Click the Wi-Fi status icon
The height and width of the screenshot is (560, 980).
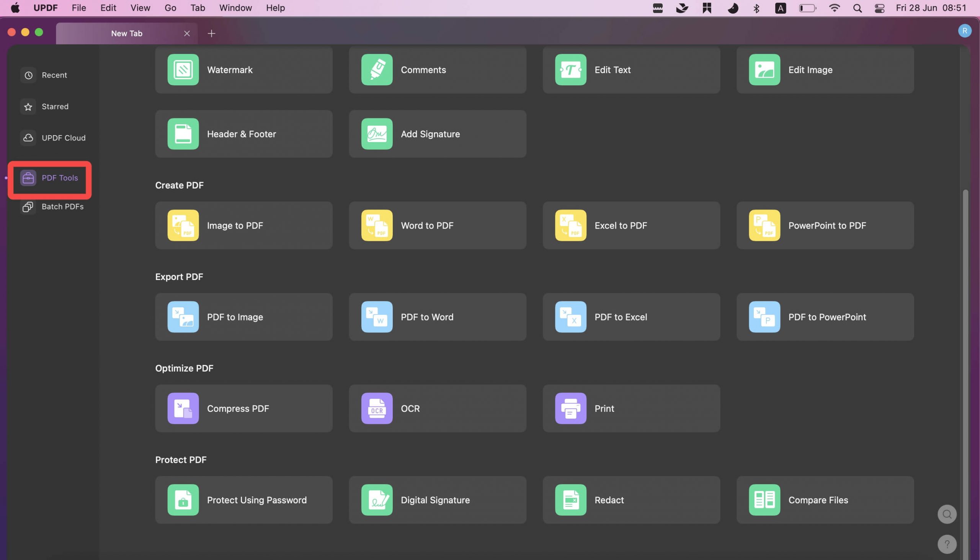834,8
